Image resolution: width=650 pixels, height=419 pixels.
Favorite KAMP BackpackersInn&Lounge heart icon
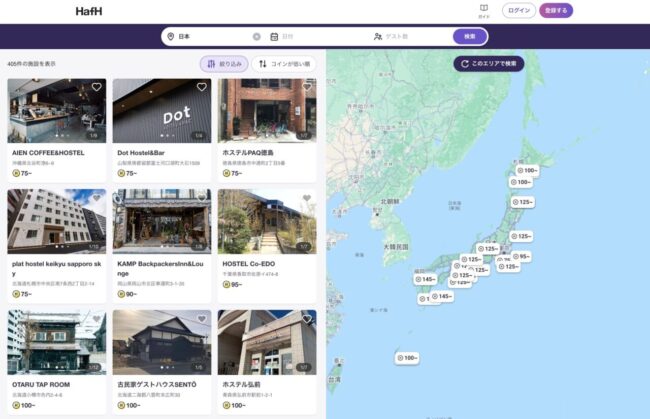click(x=202, y=198)
